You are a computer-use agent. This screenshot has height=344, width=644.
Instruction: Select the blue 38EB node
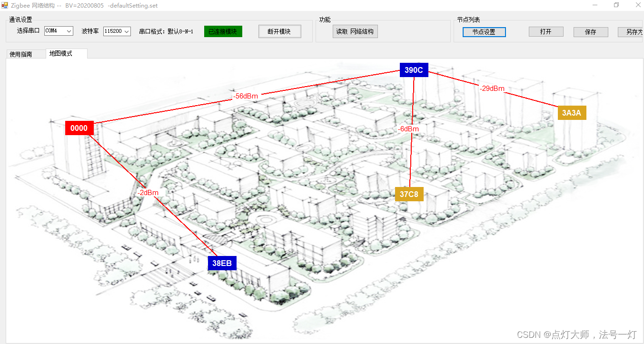(222, 263)
